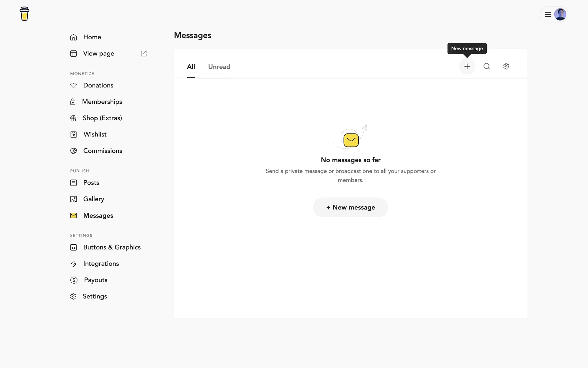The image size is (588, 368).
Task: Open the message search magnifier icon
Action: pos(487,66)
